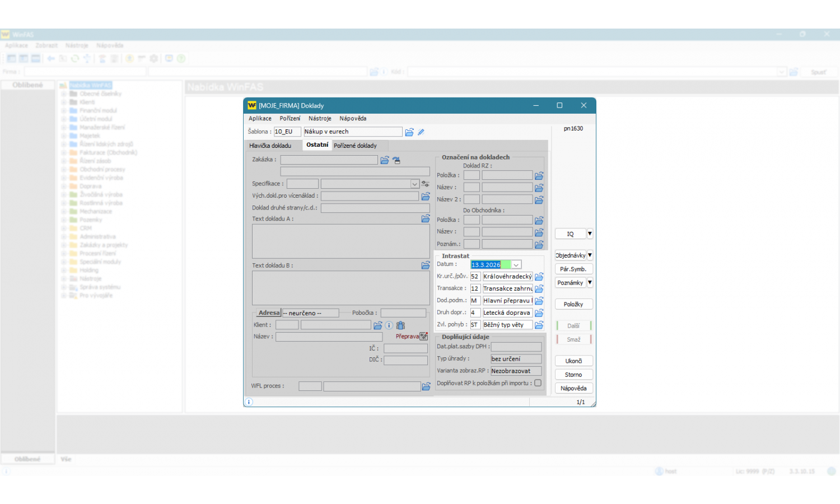Click the Specifikace settings sliders icon
840x504 pixels.
(426, 184)
